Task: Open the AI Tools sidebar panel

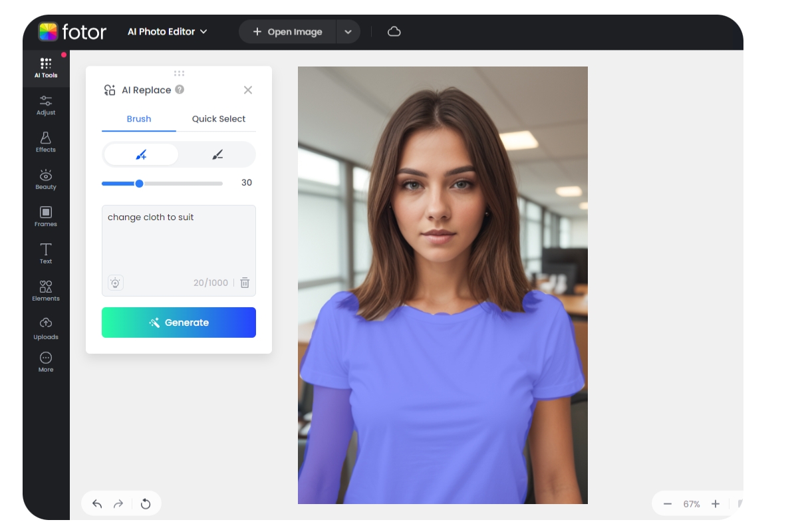Action: pos(46,68)
